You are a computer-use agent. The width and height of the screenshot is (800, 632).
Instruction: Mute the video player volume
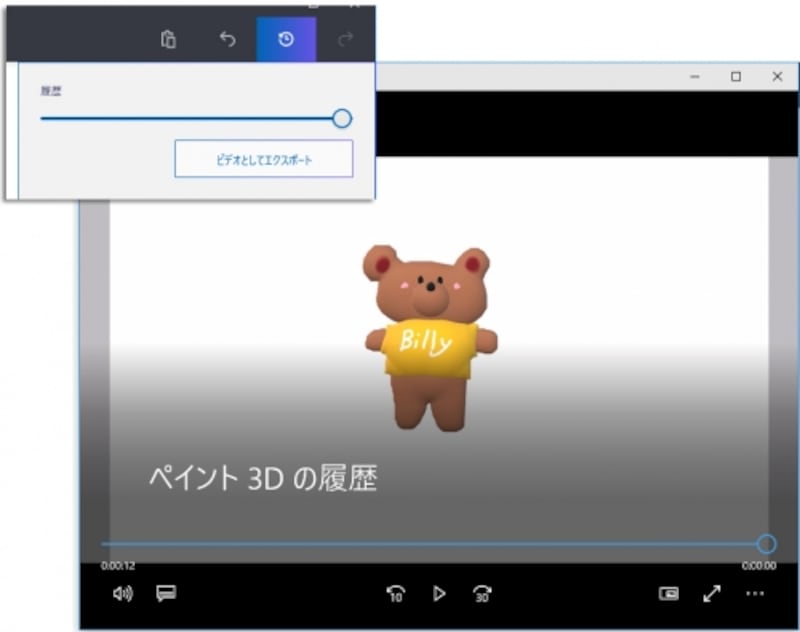(123, 593)
